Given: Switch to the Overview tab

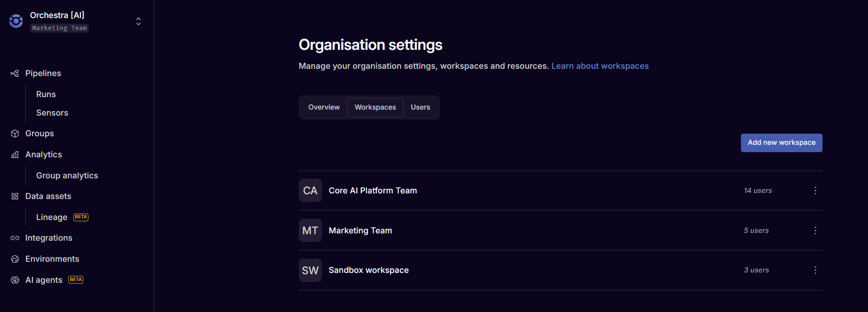Looking at the screenshot, I should click(324, 107).
